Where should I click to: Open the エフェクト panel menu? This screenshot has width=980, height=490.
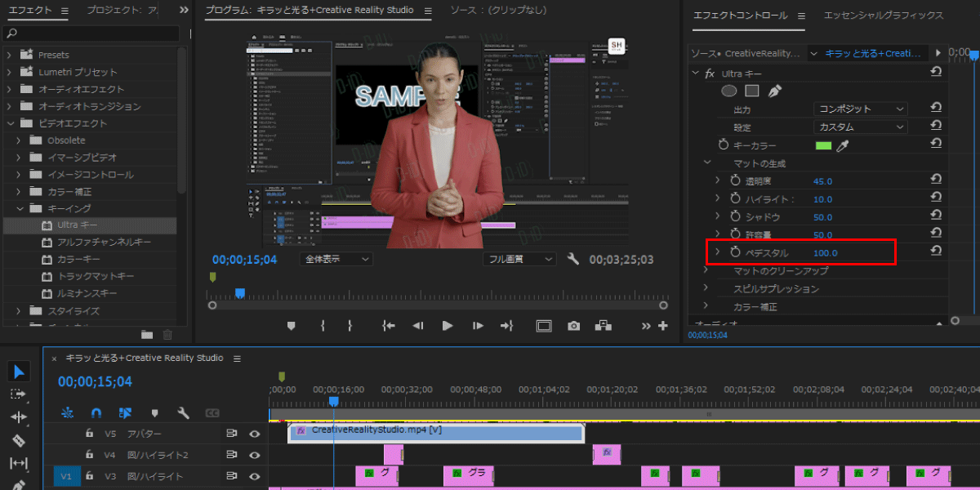[65, 11]
